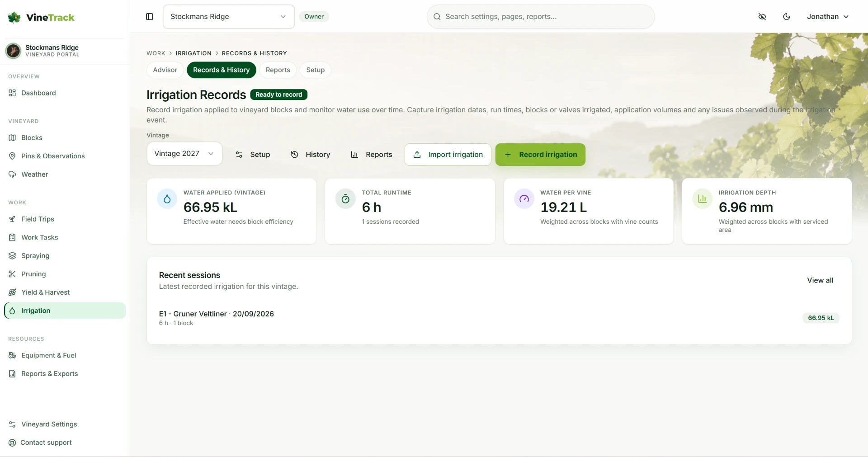Screen dimensions: 868x457
Task: Click the search magnifier icon
Action: [x=437, y=17]
